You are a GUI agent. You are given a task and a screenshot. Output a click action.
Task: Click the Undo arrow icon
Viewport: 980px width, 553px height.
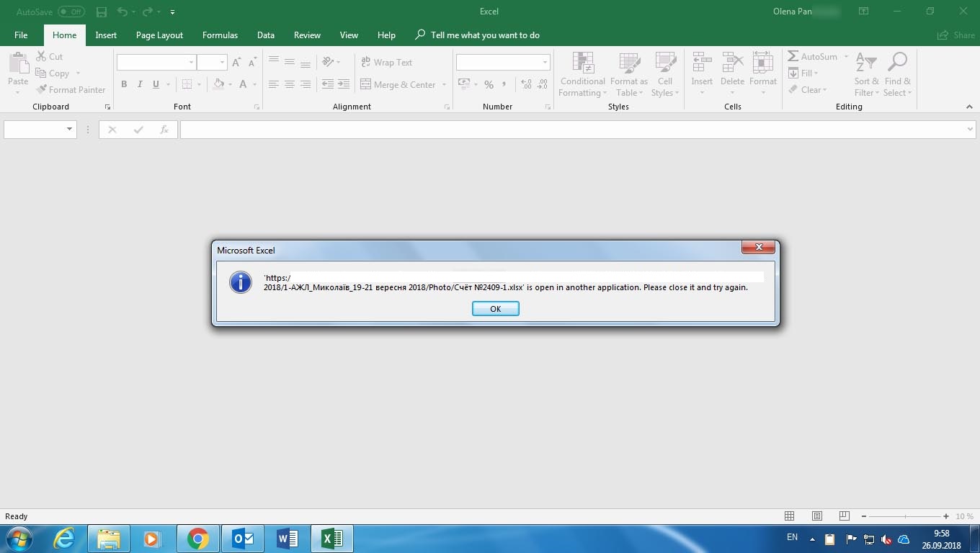pos(122,12)
